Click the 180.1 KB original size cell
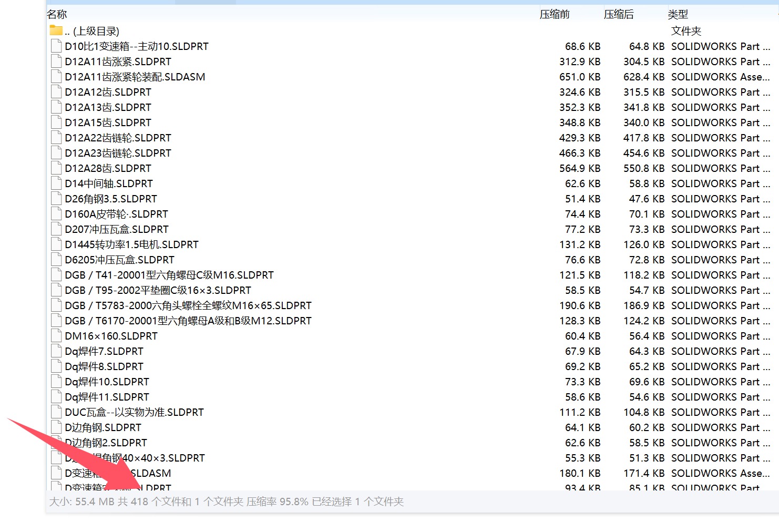 tap(580, 473)
